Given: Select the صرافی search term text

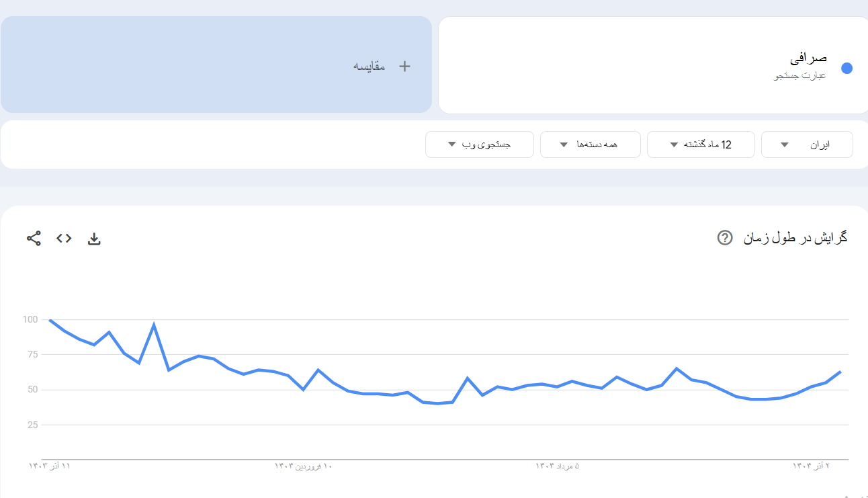Looking at the screenshot, I should pyautogui.click(x=808, y=58).
